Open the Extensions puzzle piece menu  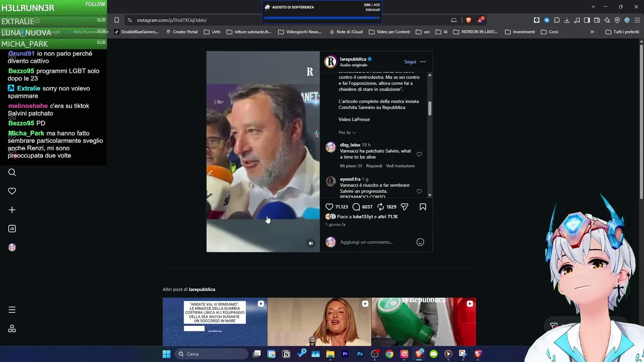pos(557,20)
